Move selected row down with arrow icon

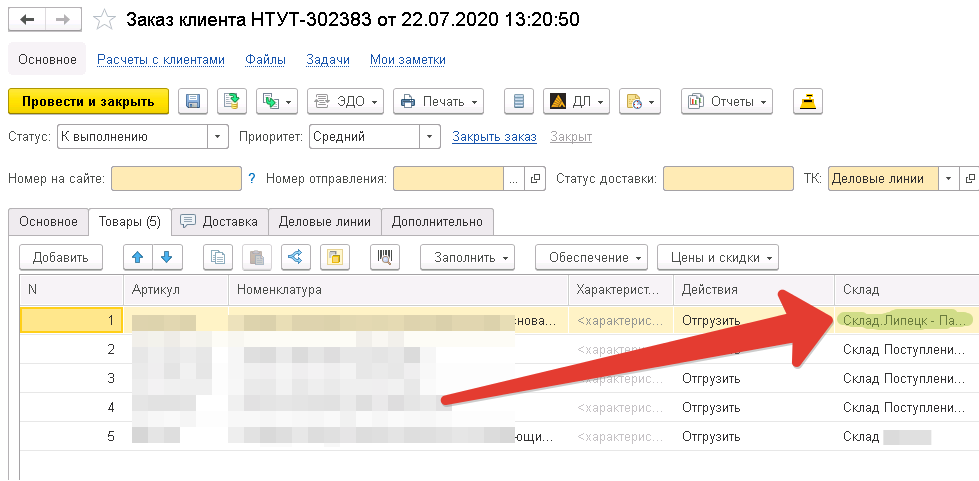tap(167, 257)
